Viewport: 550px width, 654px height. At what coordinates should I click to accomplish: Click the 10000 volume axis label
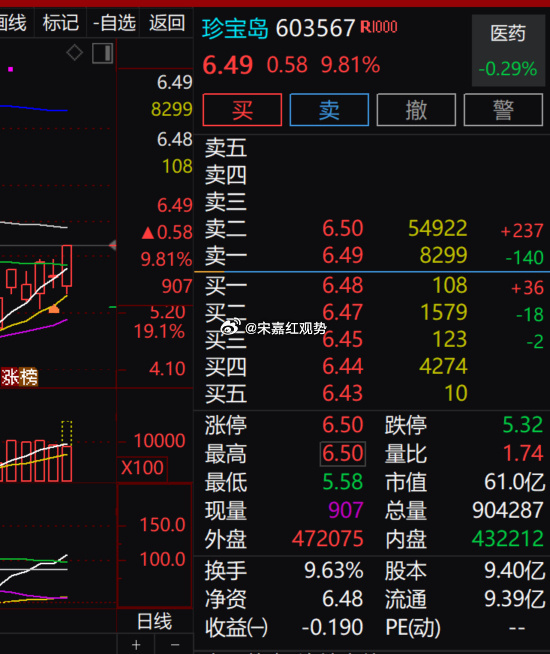[159, 441]
